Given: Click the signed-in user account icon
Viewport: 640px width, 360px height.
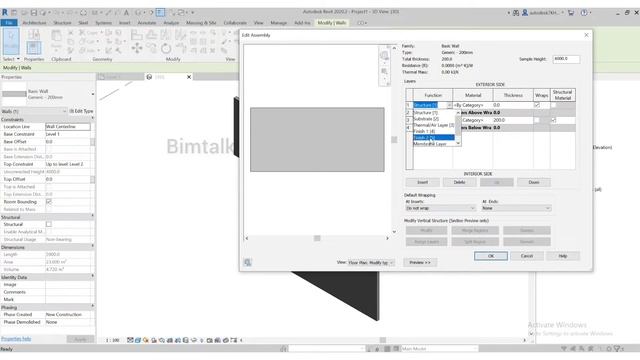Looking at the screenshot, I should (525, 13).
